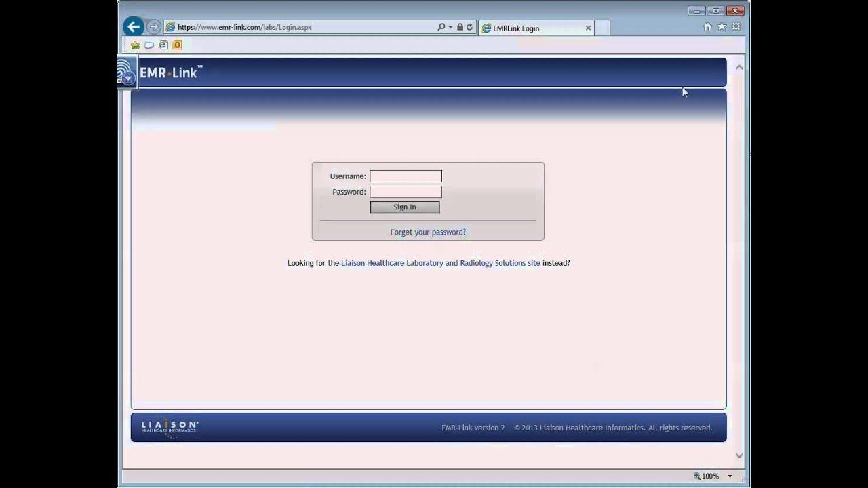Open Liaison Healthcare Laboratory and Radiology Solutions link
Image resolution: width=868 pixels, height=488 pixels.
(x=441, y=263)
